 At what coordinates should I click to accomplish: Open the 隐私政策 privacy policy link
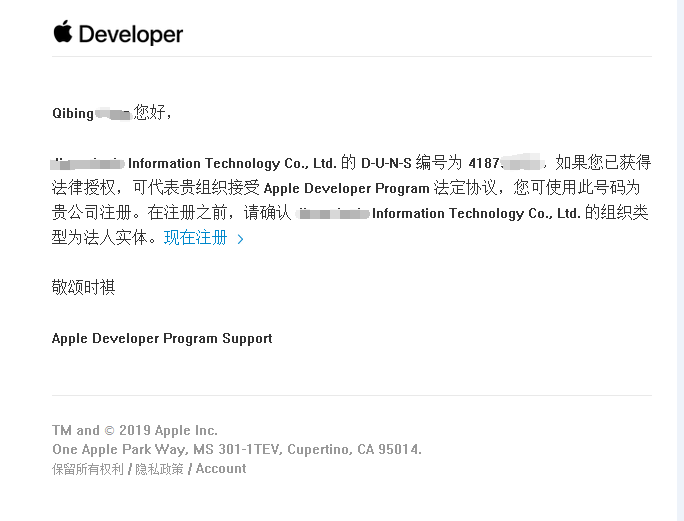(159, 469)
